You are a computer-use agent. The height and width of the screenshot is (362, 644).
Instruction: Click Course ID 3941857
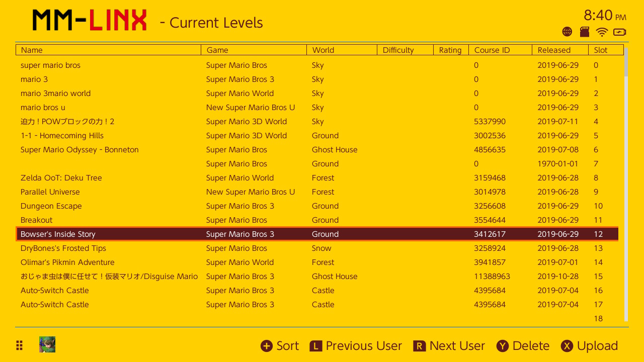point(490,262)
